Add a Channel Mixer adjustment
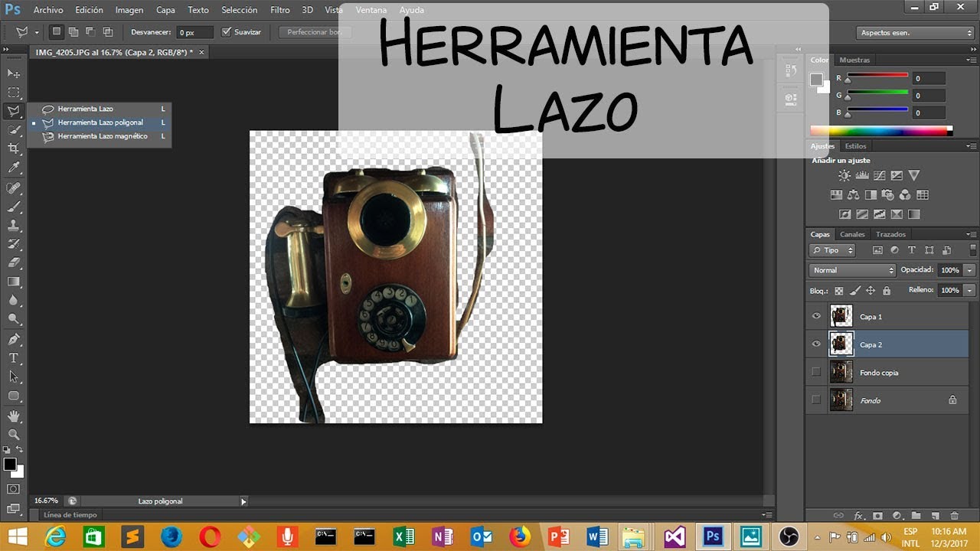The width and height of the screenshot is (980, 551). pyautogui.click(x=905, y=195)
